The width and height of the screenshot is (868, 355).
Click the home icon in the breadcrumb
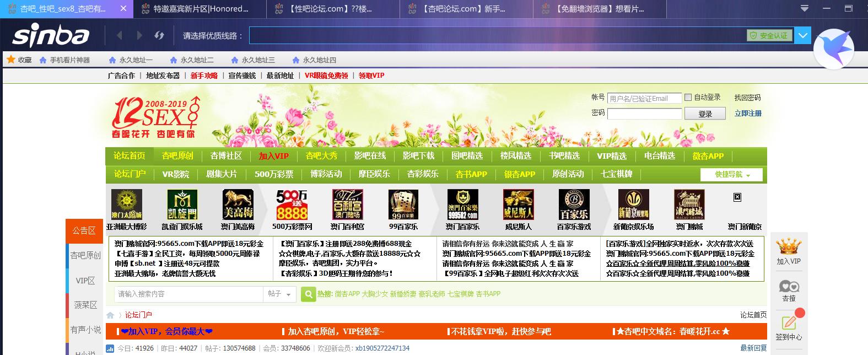(110, 315)
